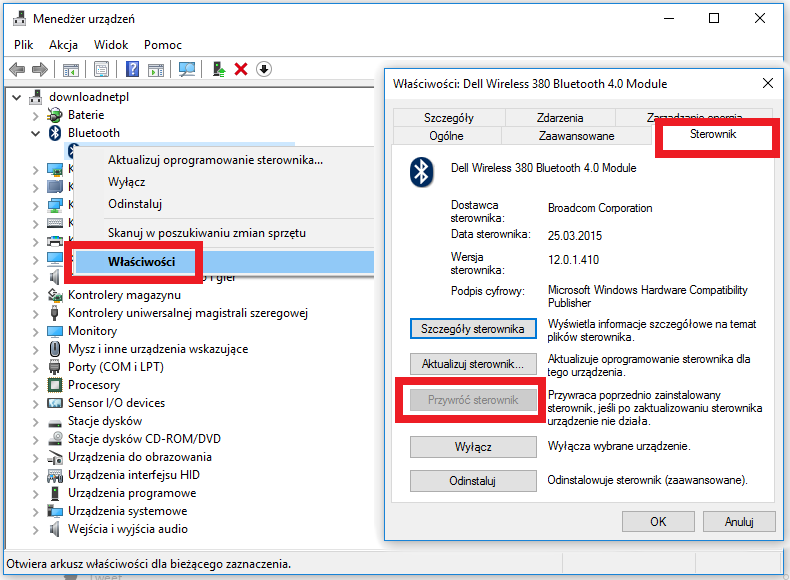This screenshot has width=790, height=580.
Task: Expand Kontrolery magazynu category
Action: (35, 295)
